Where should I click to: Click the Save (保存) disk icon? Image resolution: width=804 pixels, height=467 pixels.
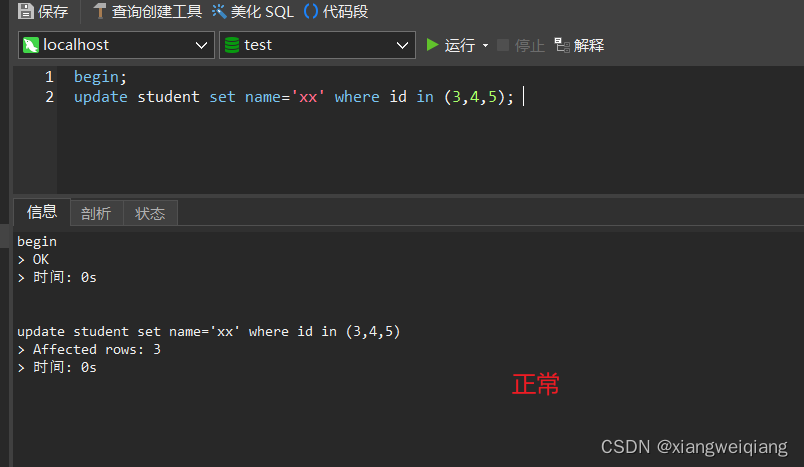(26, 11)
